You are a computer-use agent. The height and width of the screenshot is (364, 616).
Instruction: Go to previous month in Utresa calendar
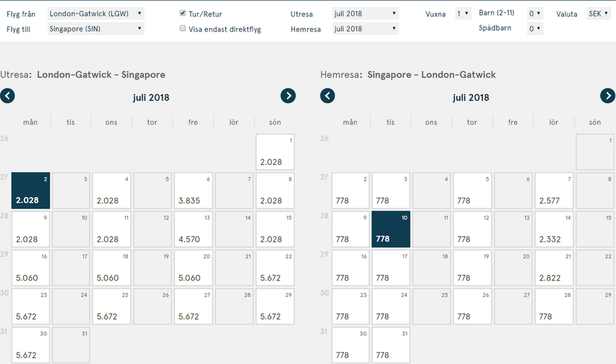8,96
